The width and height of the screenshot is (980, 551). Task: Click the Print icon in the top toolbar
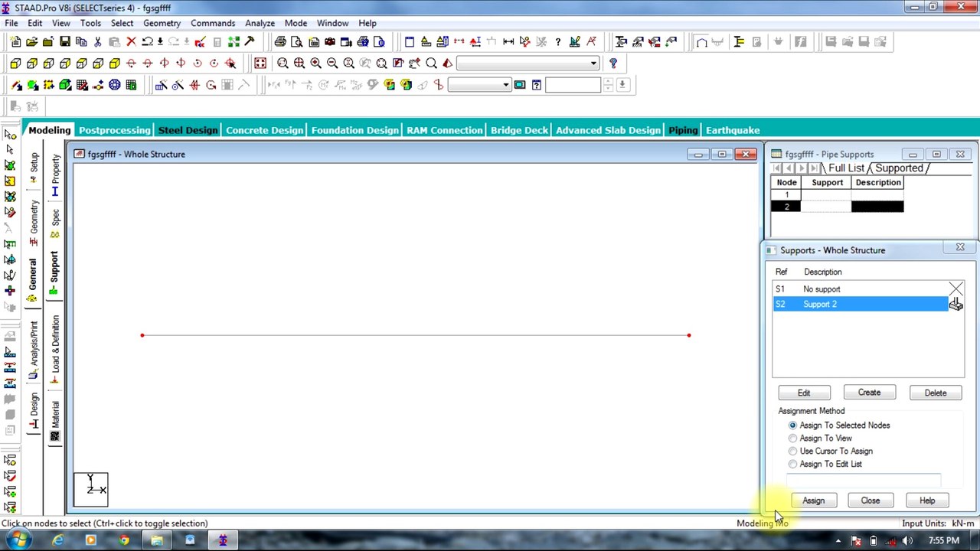click(x=280, y=42)
